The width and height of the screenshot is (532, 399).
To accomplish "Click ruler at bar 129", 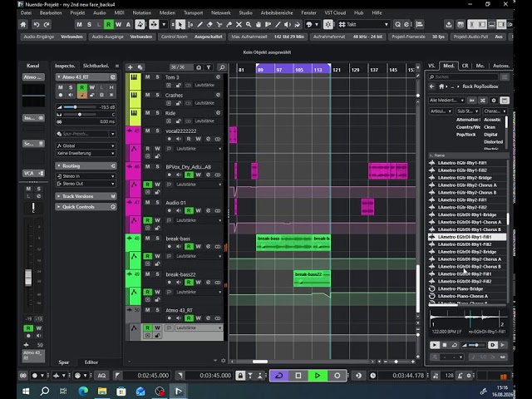I will pyautogui.click(x=356, y=70).
